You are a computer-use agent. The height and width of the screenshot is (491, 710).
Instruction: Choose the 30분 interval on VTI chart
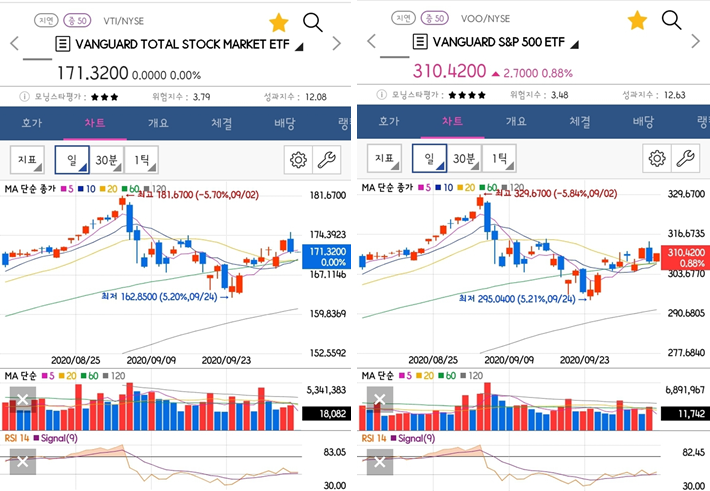click(x=107, y=160)
